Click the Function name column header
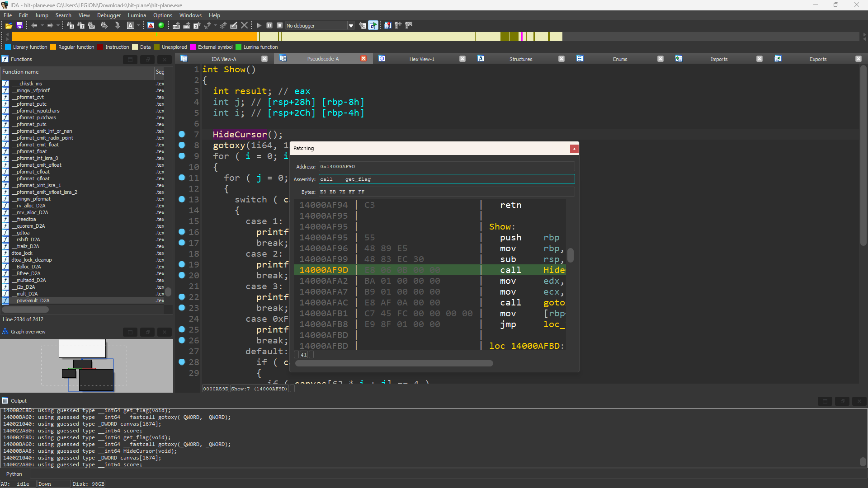The image size is (868, 488). click(77, 72)
